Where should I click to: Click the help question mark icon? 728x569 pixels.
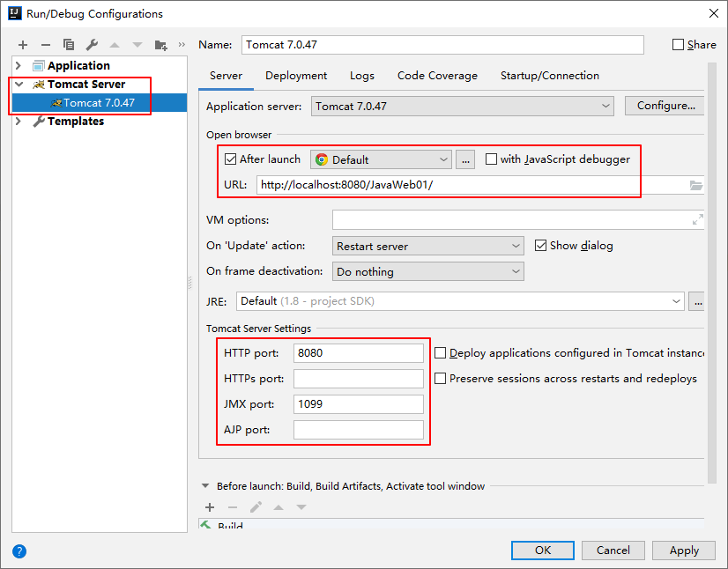point(19,551)
